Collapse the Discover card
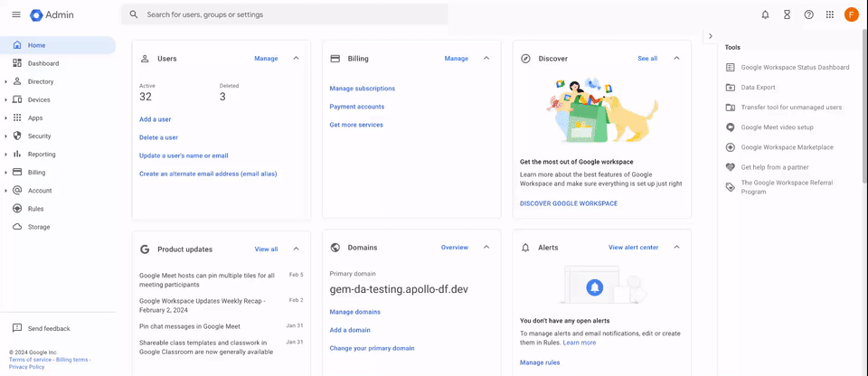The height and width of the screenshot is (376, 868). [x=676, y=58]
